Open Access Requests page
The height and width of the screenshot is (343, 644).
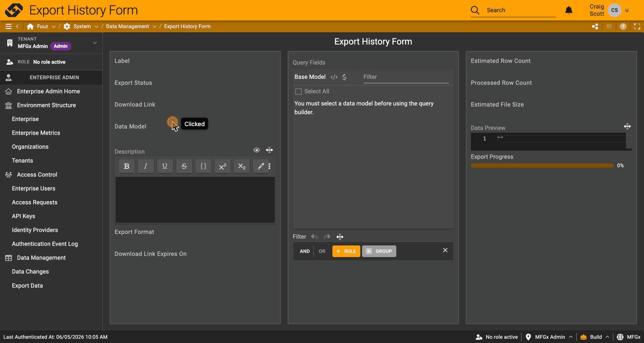click(34, 202)
